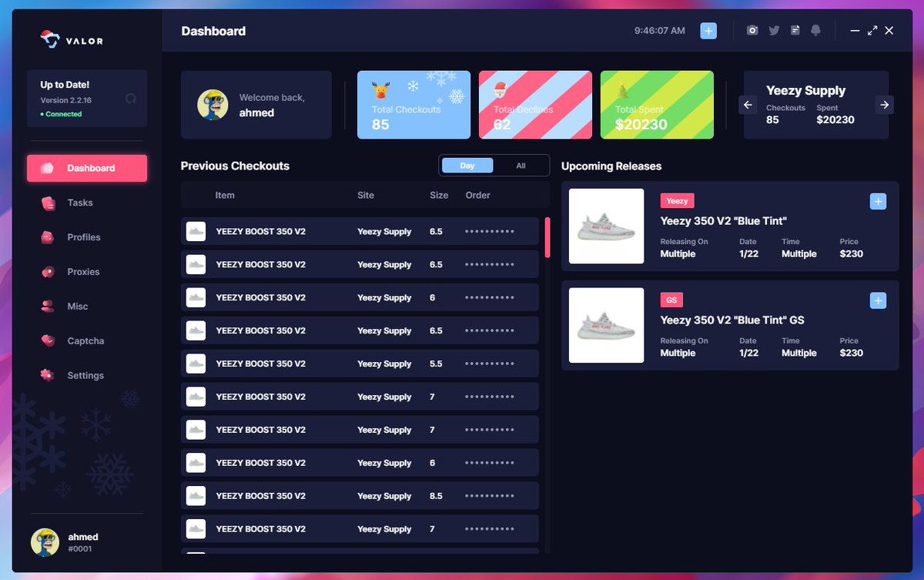Click the welcome back profile avatar
Screen dimensions: 924x580
click(x=213, y=105)
